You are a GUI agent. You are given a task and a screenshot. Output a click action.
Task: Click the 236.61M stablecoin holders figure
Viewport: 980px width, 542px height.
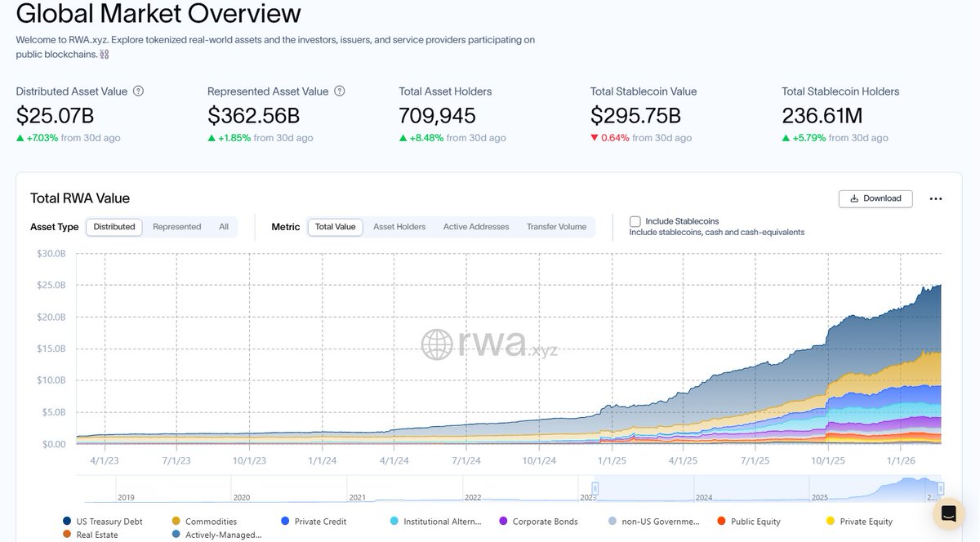[822, 115]
